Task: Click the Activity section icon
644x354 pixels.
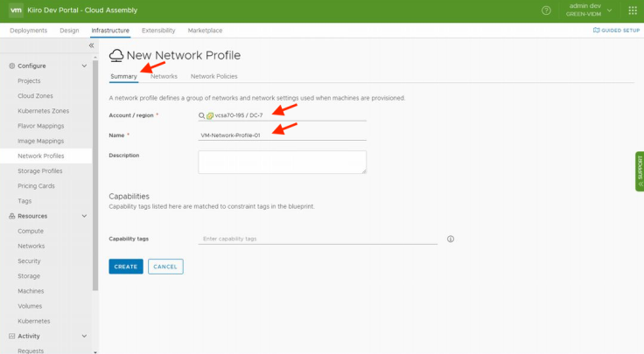Action: [x=12, y=336]
